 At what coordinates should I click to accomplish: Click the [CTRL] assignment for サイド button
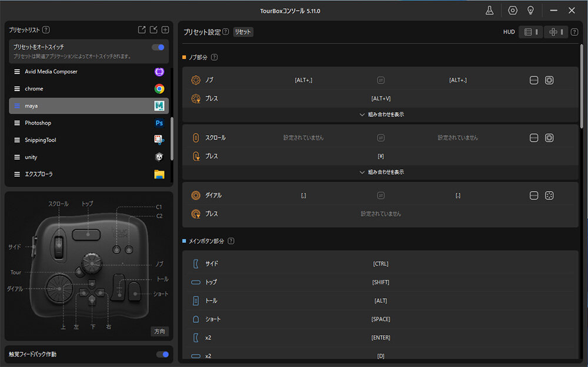coord(380,263)
